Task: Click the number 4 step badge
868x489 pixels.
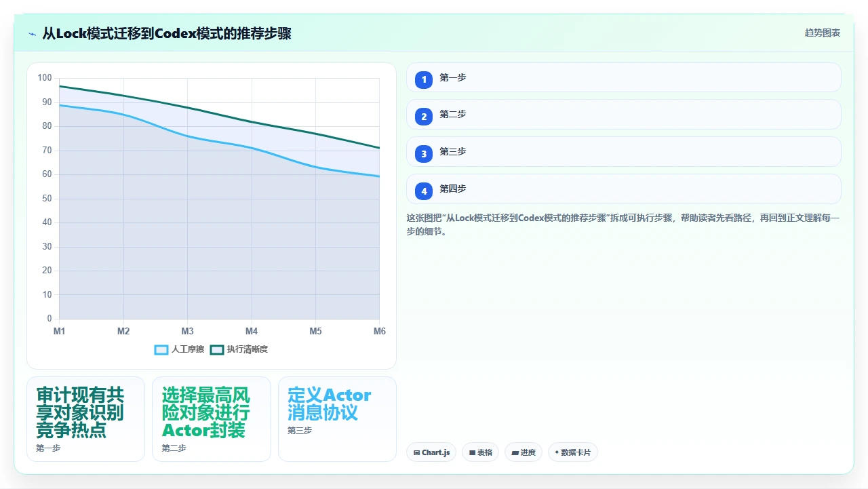Action: (424, 191)
